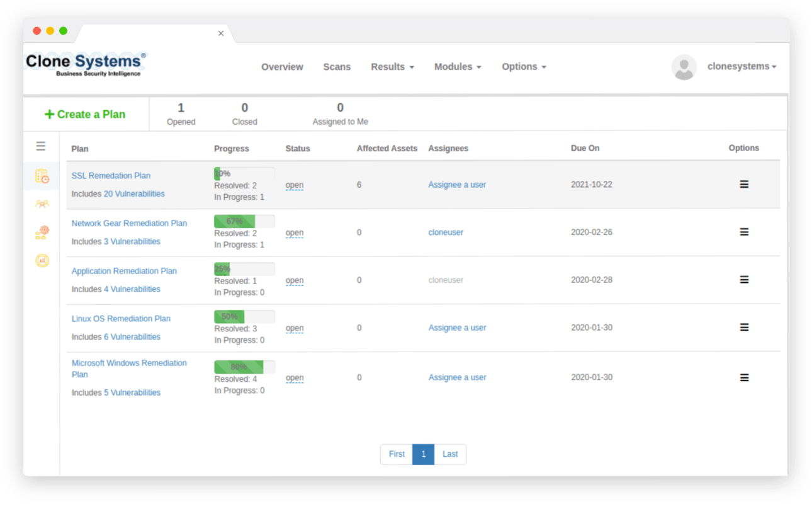
Task: View the 5 Vulnerabilities link
Action: coord(132,392)
